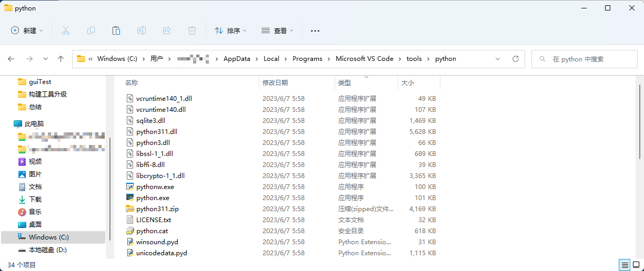This screenshot has height=271, width=644.
Task: Click the Paste clipboard icon
Action: pos(116,30)
